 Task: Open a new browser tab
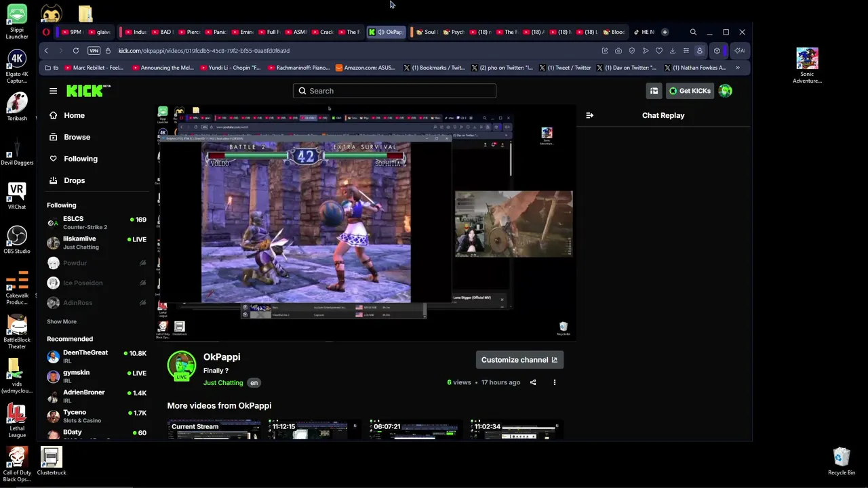(x=665, y=32)
